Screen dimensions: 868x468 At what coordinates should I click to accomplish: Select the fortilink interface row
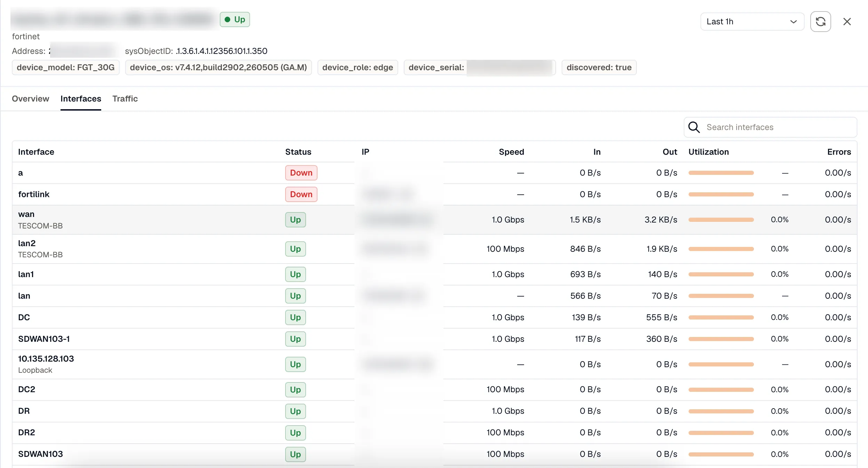(x=434, y=194)
